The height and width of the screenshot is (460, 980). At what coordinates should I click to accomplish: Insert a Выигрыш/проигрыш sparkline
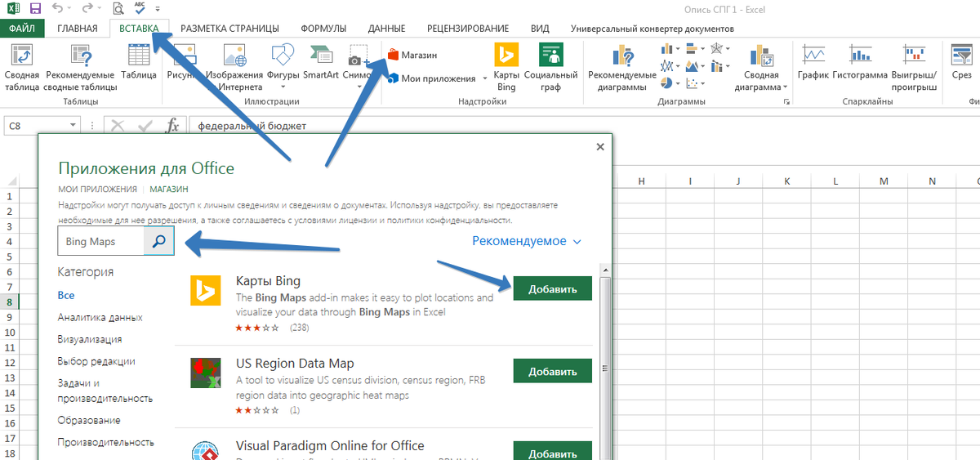914,68
